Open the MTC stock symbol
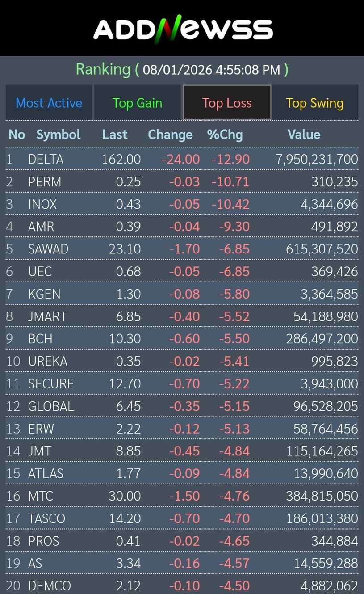364x594 pixels. click(x=41, y=496)
